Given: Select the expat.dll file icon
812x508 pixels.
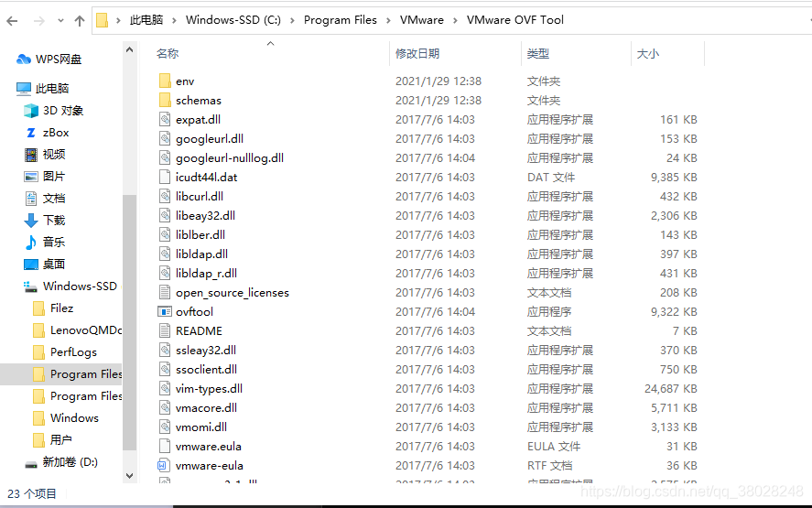Looking at the screenshot, I should click(x=165, y=119).
